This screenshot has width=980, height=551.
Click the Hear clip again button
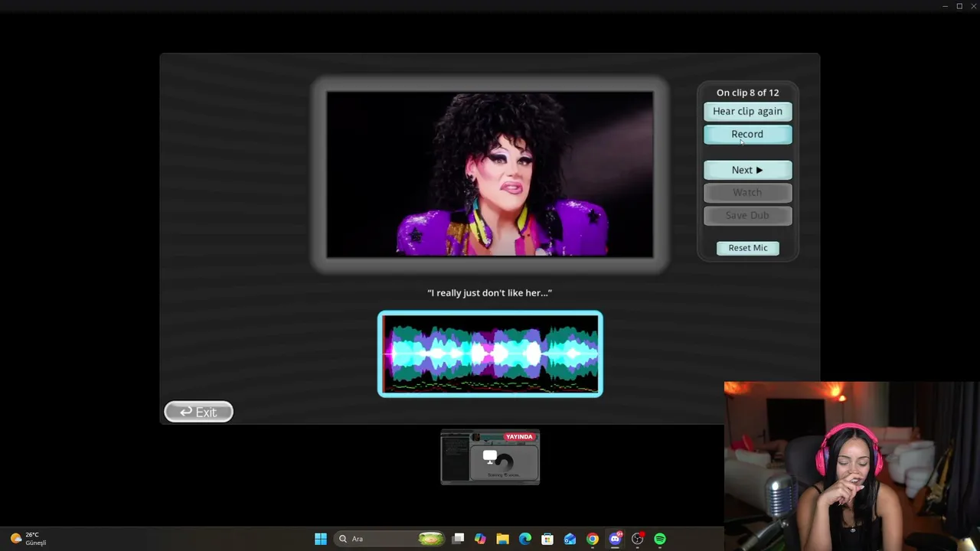[x=747, y=112]
